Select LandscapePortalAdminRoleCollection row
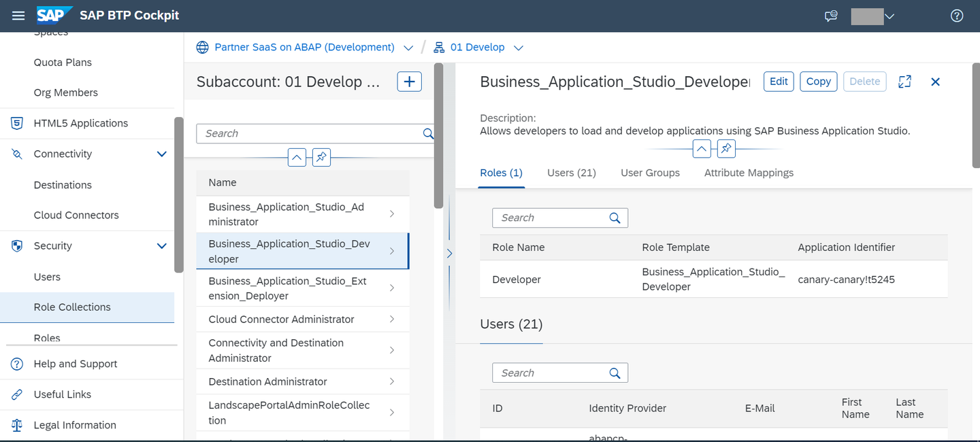The height and width of the screenshot is (442, 980). point(303,413)
